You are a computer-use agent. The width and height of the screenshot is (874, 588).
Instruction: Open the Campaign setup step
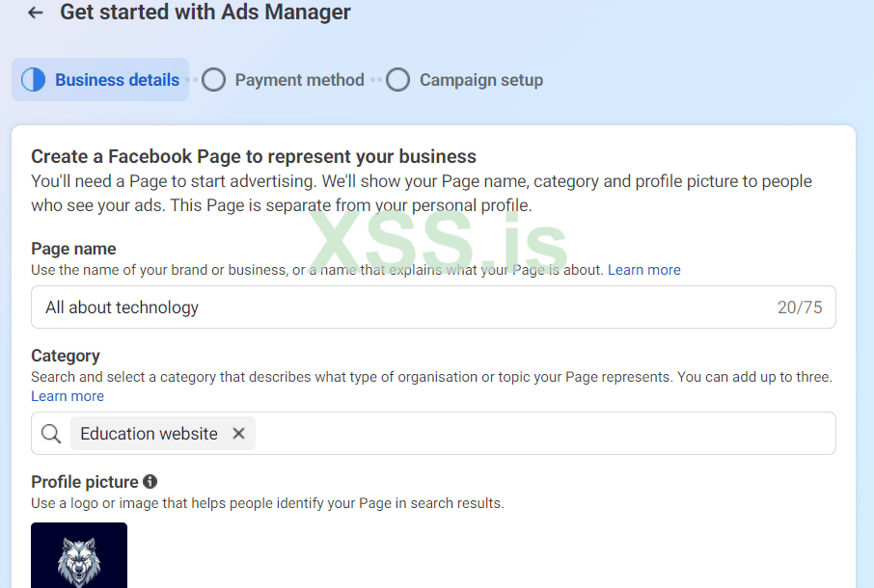480,80
